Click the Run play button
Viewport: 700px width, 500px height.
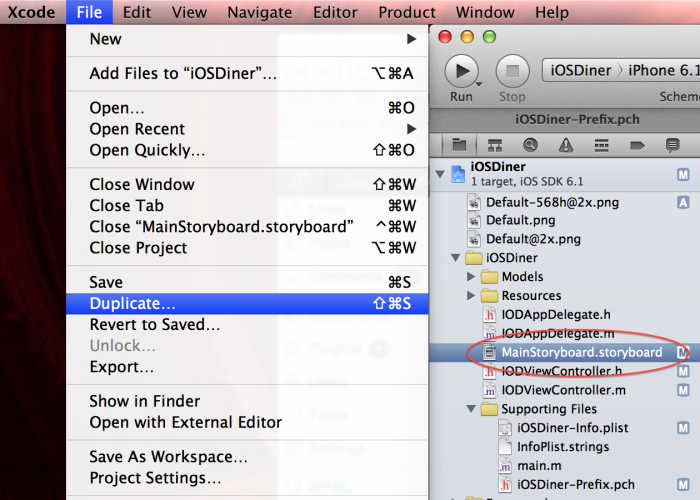(x=461, y=71)
